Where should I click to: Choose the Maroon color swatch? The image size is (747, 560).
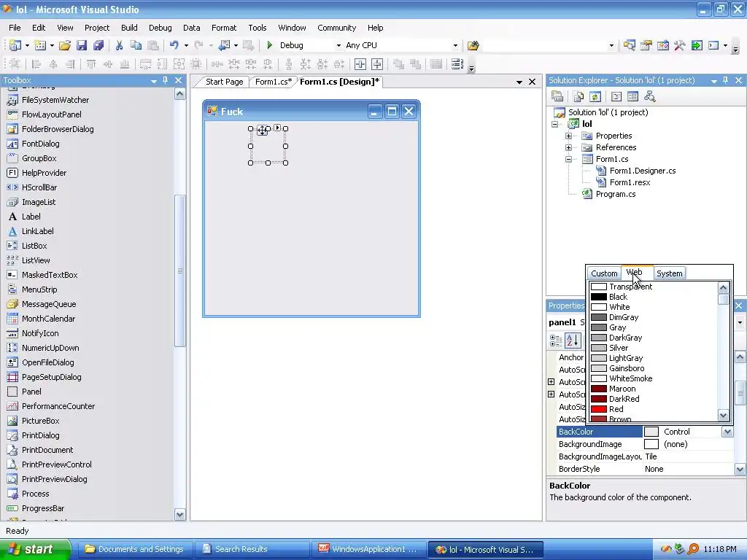(598, 389)
